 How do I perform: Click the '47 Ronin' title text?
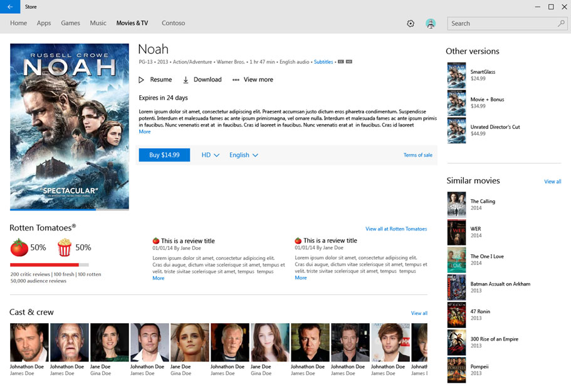[x=480, y=312]
